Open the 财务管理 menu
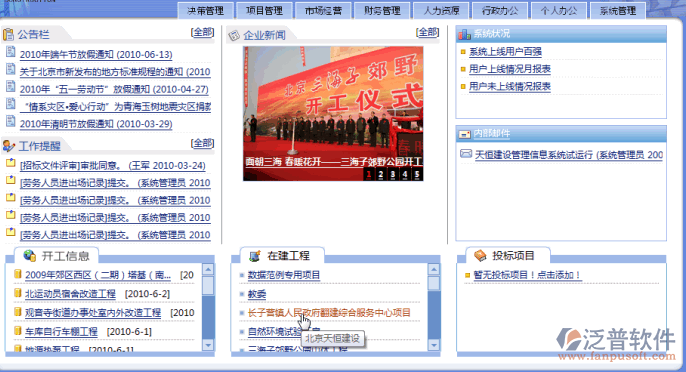686x372 pixels. click(382, 11)
